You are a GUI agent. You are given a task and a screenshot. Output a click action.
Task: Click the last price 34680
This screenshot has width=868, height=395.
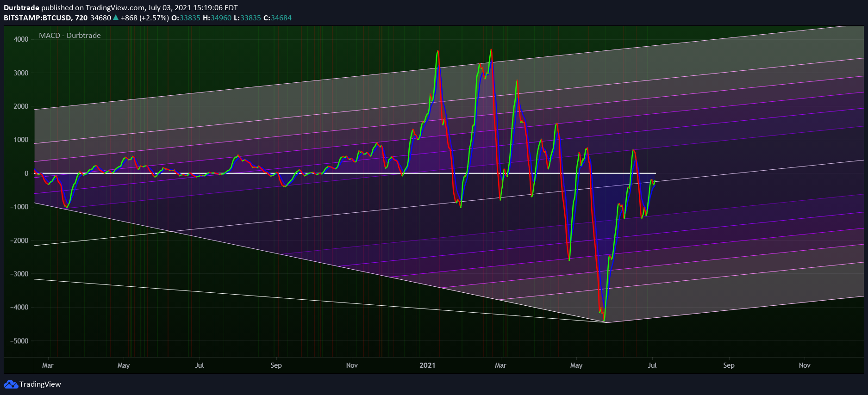[100, 18]
